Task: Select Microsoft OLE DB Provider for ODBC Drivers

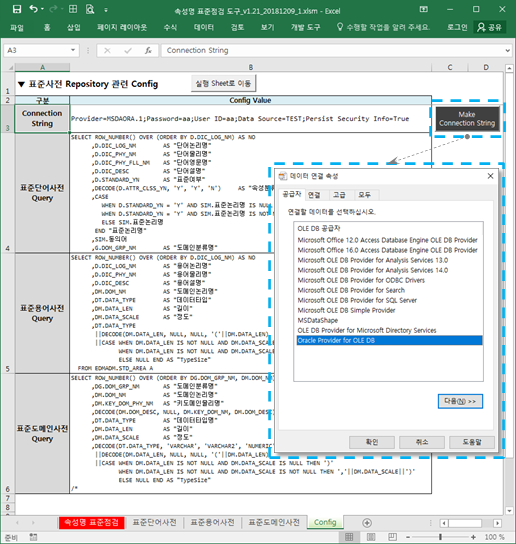Action: tap(361, 280)
